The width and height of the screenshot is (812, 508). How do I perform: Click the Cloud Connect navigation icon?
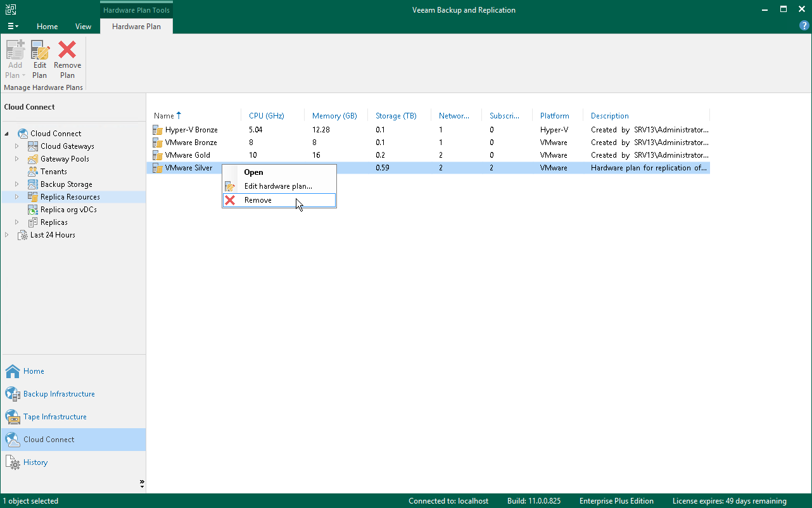coord(13,440)
